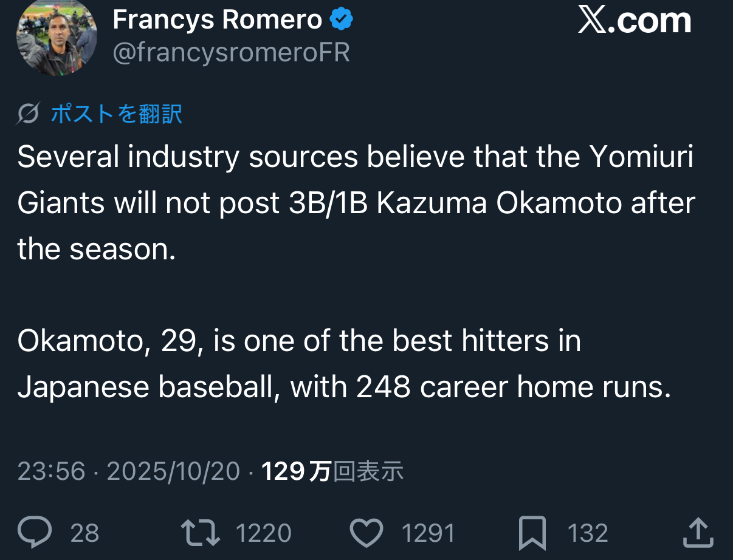Click the ポストを翻訳 translate link
Image resolution: width=733 pixels, height=560 pixels.
(116, 114)
